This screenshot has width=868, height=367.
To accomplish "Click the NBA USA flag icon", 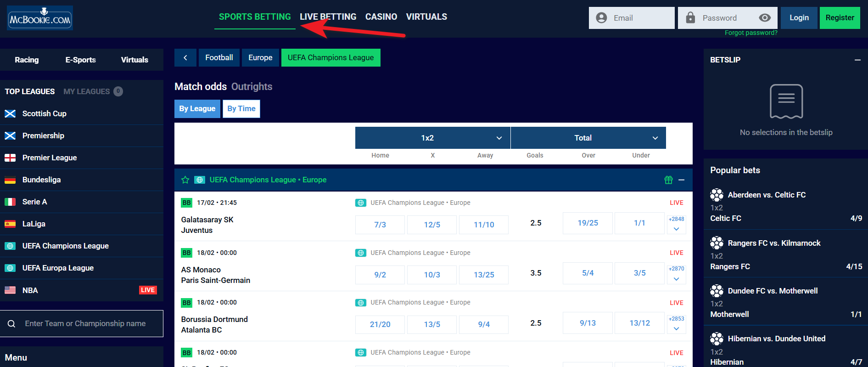I will pyautogui.click(x=10, y=290).
